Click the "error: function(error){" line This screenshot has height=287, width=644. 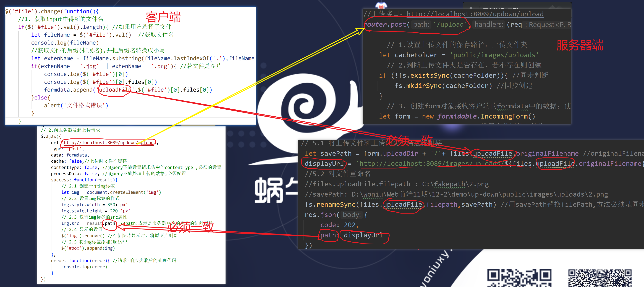(x=80, y=261)
